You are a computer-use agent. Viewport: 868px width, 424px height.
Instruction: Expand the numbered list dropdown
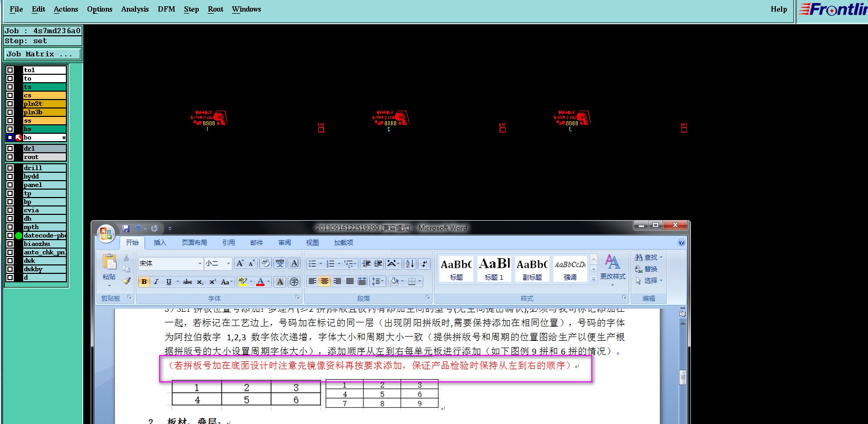339,263
